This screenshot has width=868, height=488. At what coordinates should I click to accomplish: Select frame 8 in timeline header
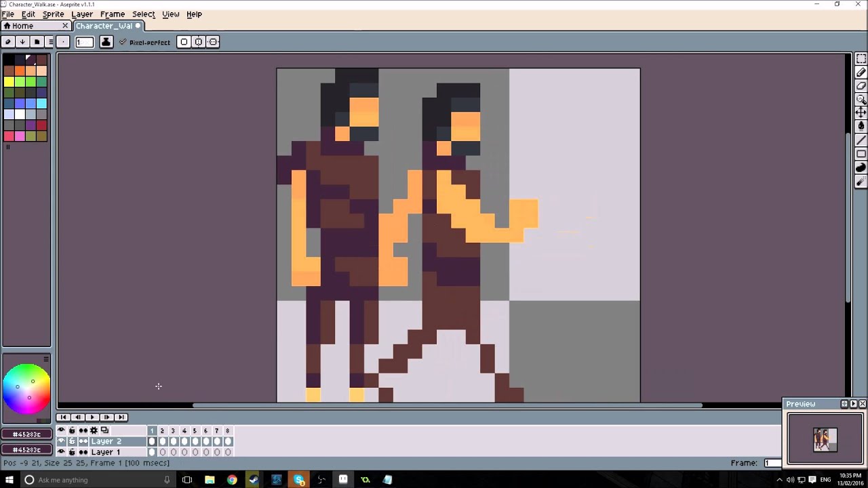click(227, 430)
